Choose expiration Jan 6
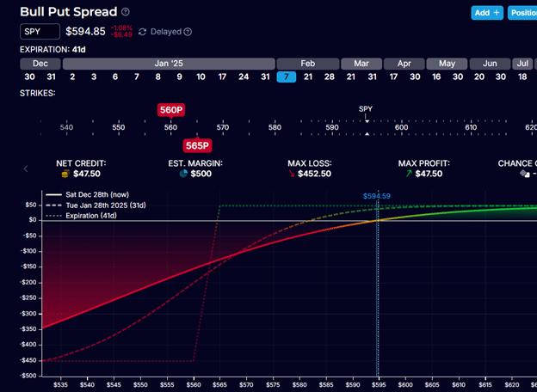 (115, 77)
